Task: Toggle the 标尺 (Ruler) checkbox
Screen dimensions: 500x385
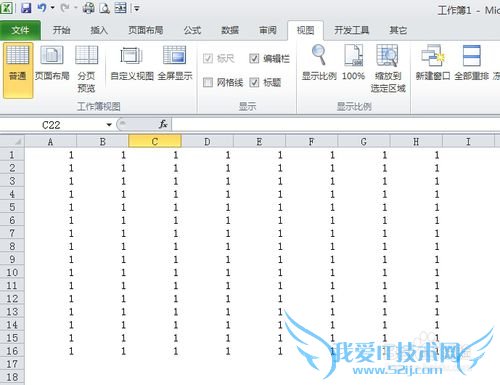Action: 208,59
